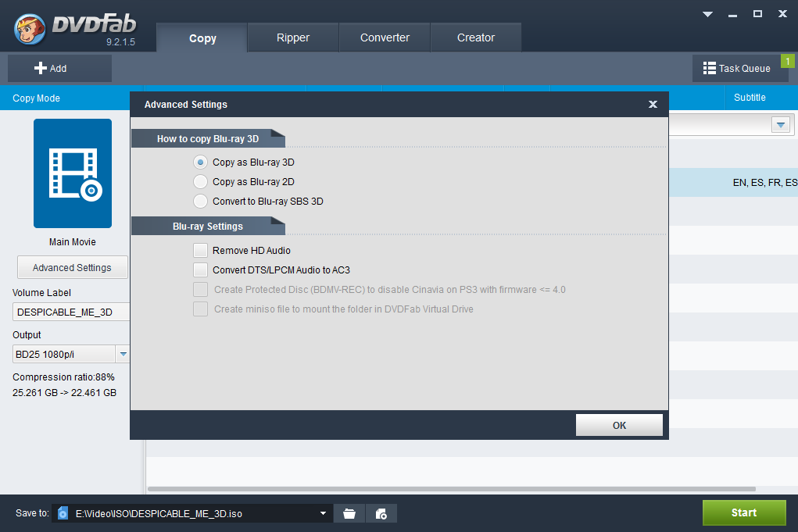Click the ISO file icon before the save path
798x532 pixels.
(x=63, y=513)
